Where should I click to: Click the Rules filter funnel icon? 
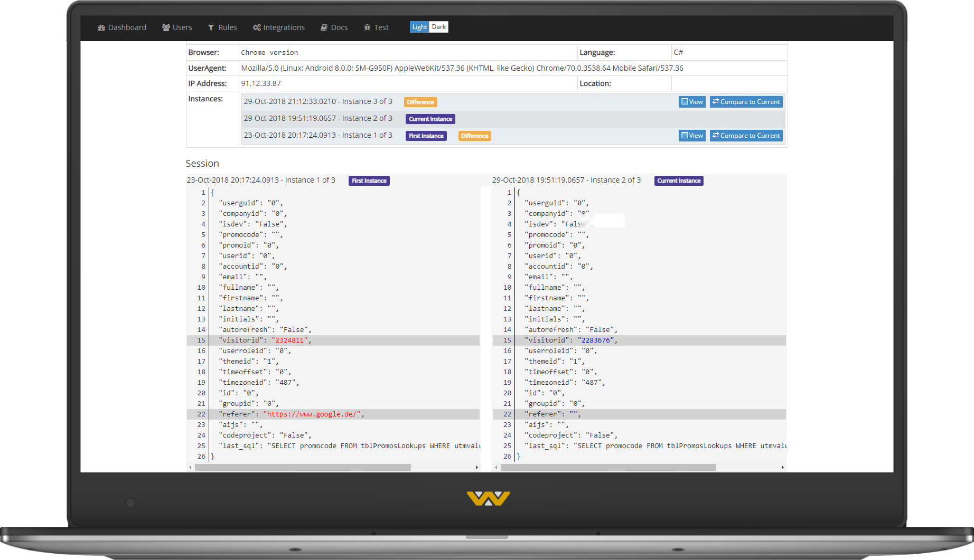211,27
